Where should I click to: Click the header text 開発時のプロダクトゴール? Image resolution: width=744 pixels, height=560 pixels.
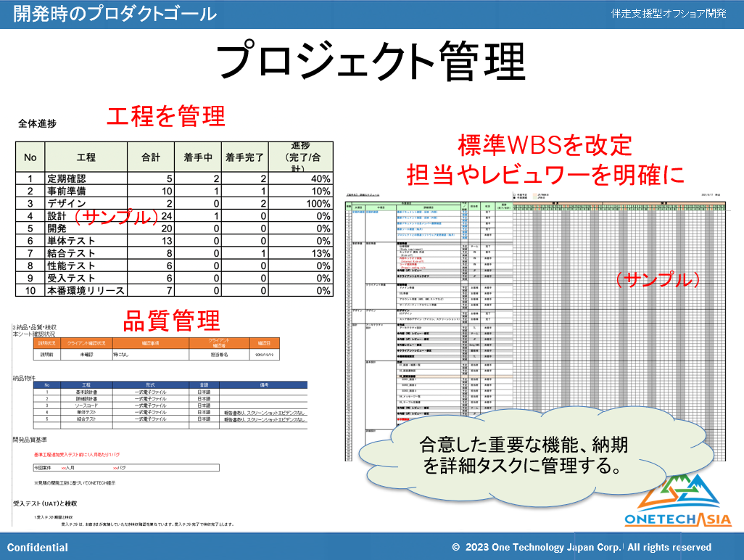(115, 13)
